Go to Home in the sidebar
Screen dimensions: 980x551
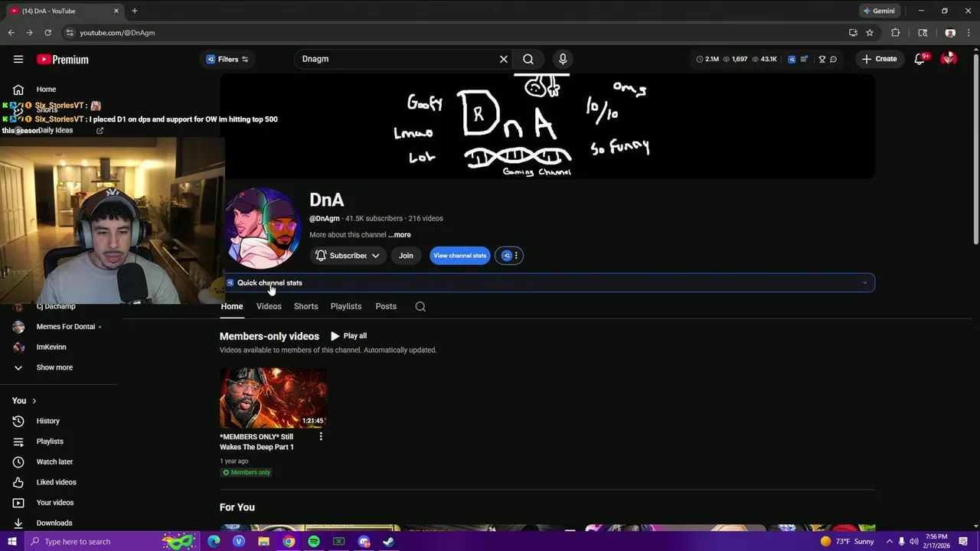pos(46,90)
